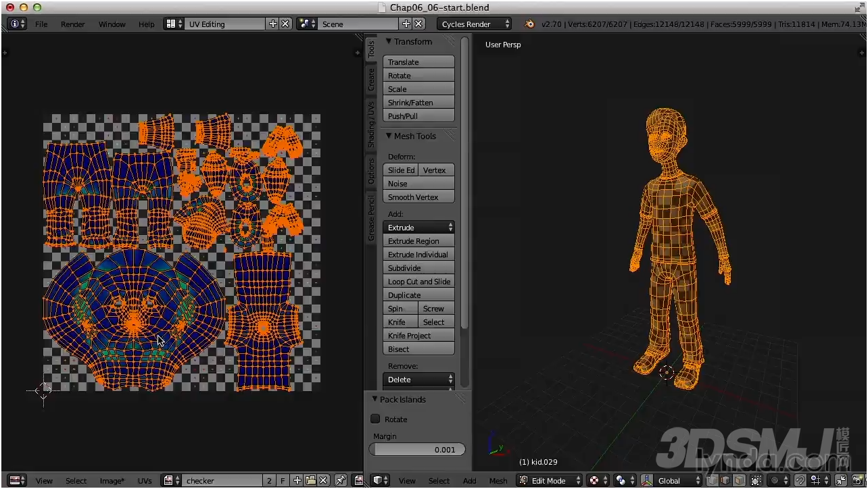Click the Extrude Individual button
The width and height of the screenshot is (868, 489).
[x=418, y=255]
